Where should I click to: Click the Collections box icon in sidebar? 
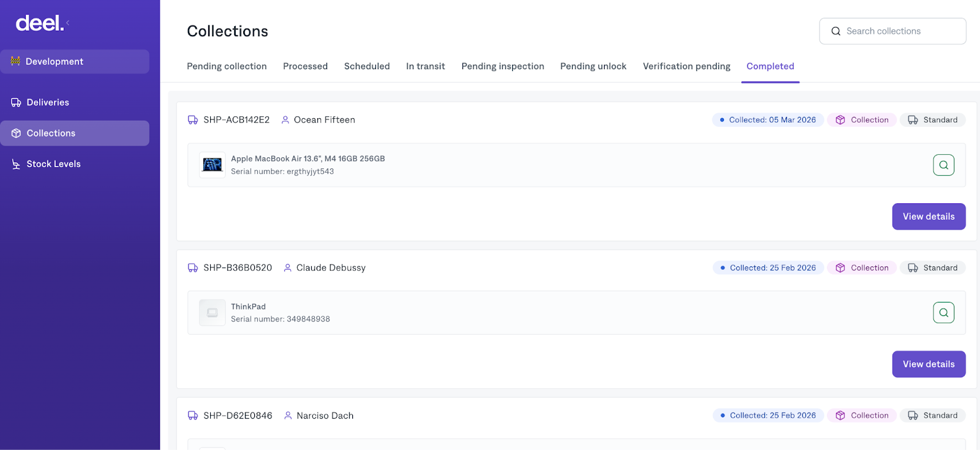(16, 133)
